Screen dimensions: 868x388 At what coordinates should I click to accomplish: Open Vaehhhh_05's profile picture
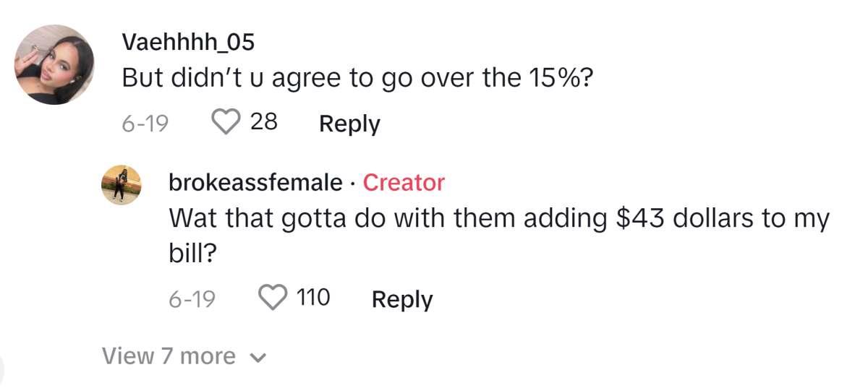[x=56, y=64]
